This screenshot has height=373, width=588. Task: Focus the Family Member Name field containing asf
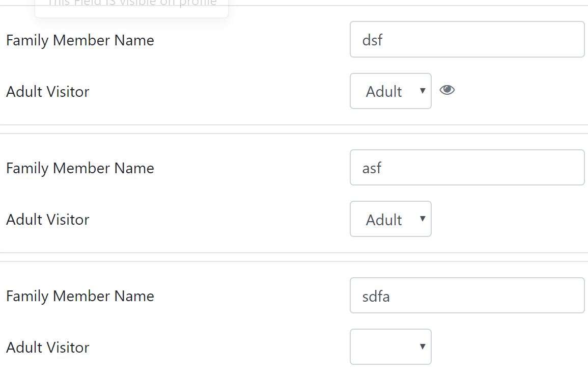467,167
